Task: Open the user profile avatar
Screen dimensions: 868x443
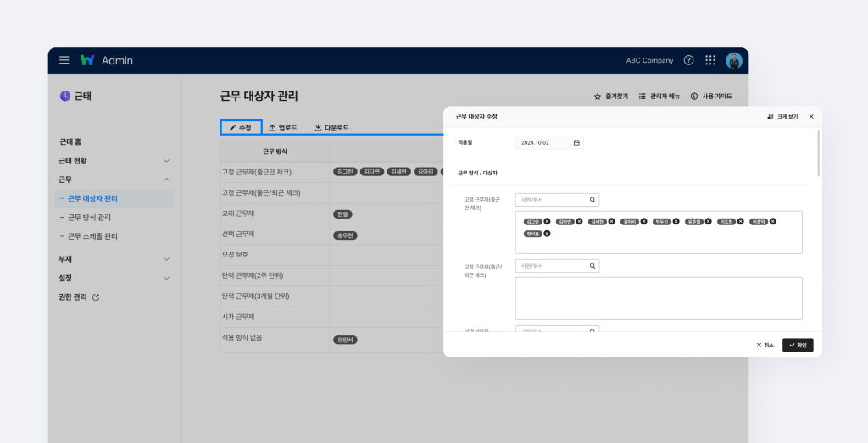Action: 734,61
